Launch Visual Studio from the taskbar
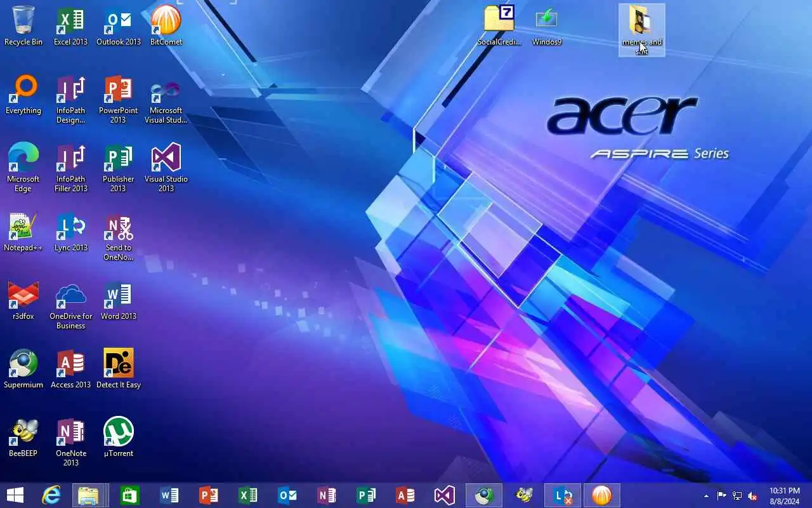This screenshot has width=812, height=508. [445, 495]
